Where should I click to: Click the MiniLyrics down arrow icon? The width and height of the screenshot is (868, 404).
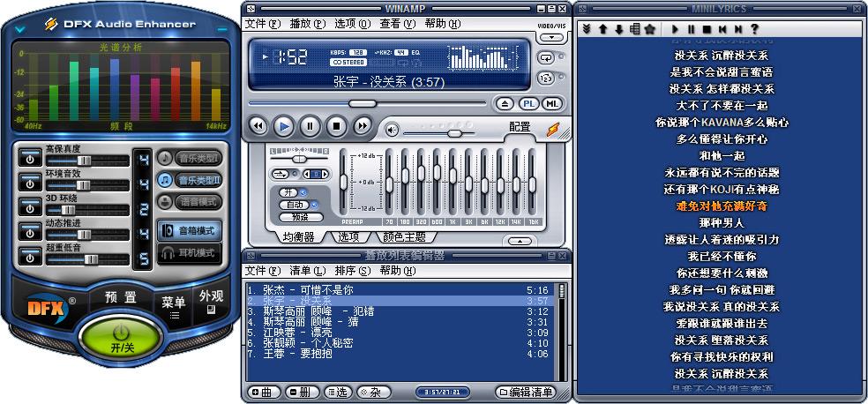[x=619, y=29]
